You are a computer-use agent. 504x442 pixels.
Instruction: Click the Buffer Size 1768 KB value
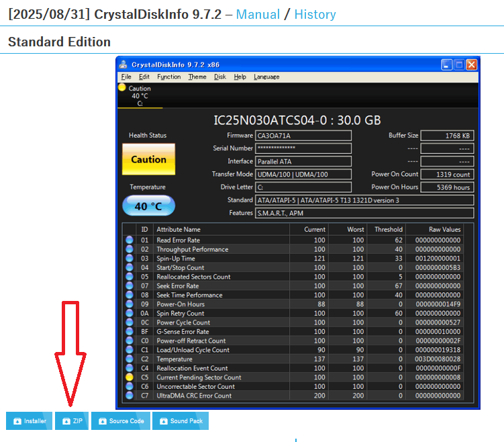pos(447,136)
